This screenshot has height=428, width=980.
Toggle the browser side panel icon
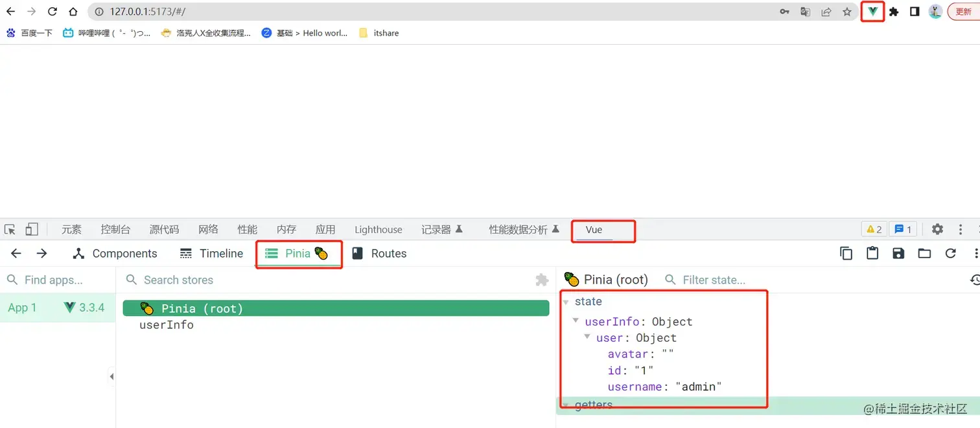pos(915,12)
